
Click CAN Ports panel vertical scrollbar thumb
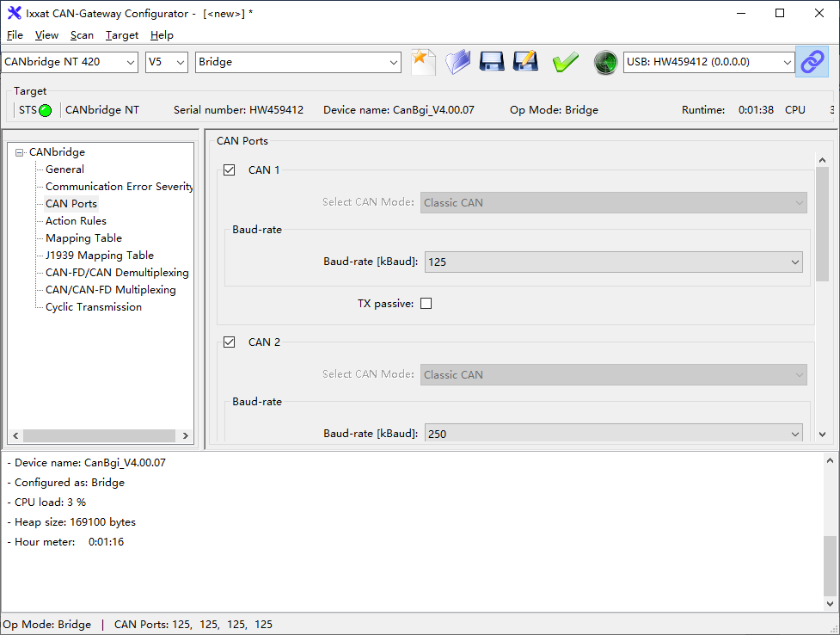[x=822, y=224]
